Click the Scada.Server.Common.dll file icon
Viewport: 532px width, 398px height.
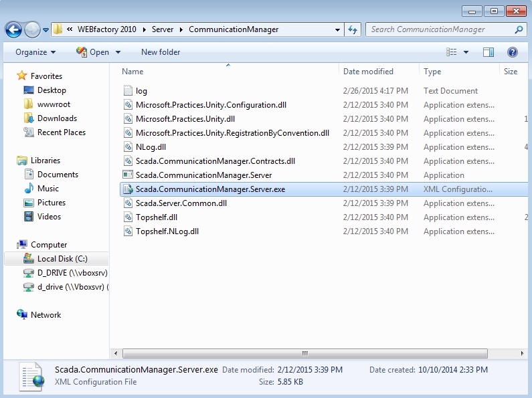coord(128,203)
